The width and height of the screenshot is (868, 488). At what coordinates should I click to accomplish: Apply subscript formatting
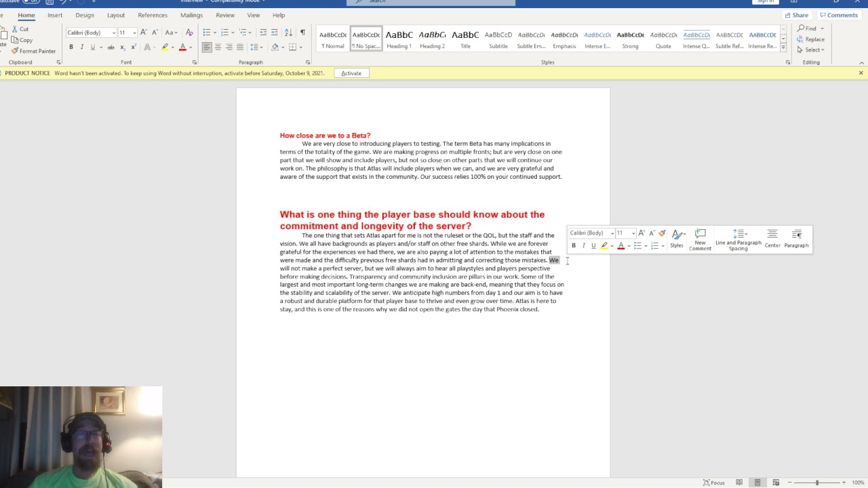[122, 47]
